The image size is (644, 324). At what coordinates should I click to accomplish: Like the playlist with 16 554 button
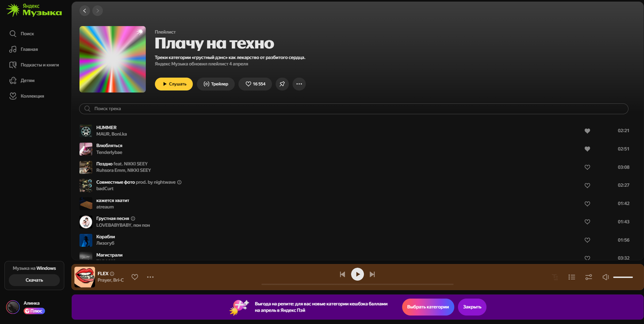pyautogui.click(x=255, y=84)
